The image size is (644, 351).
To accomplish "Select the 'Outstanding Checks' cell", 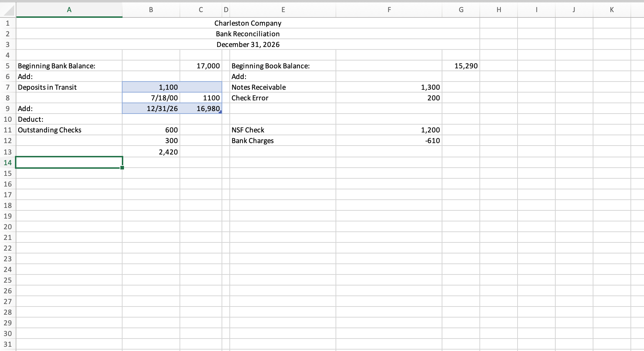I will pos(69,130).
